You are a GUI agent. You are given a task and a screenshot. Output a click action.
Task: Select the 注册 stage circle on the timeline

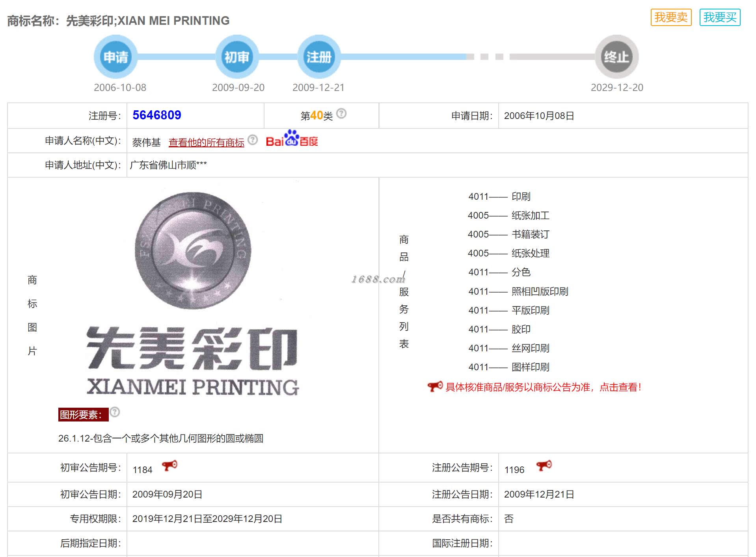(319, 57)
